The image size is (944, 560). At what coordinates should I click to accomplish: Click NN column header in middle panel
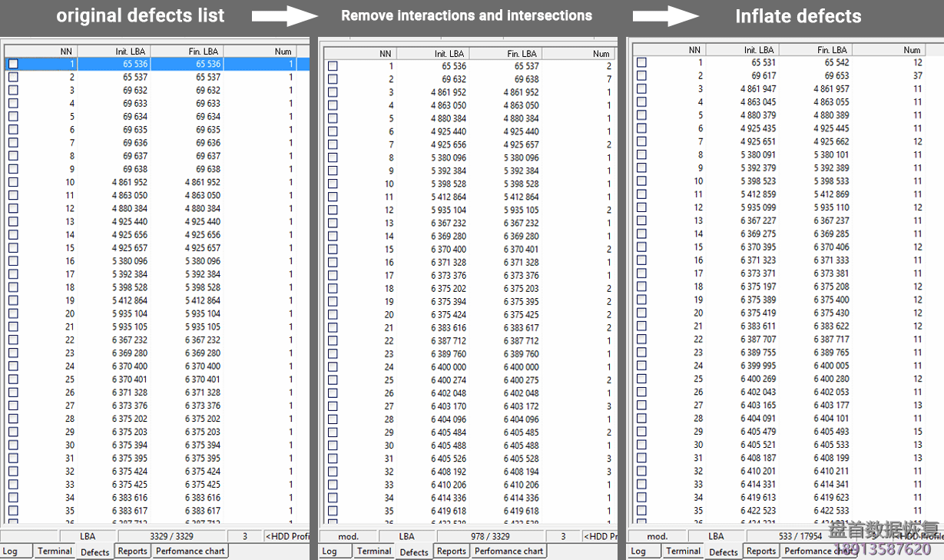coord(385,54)
